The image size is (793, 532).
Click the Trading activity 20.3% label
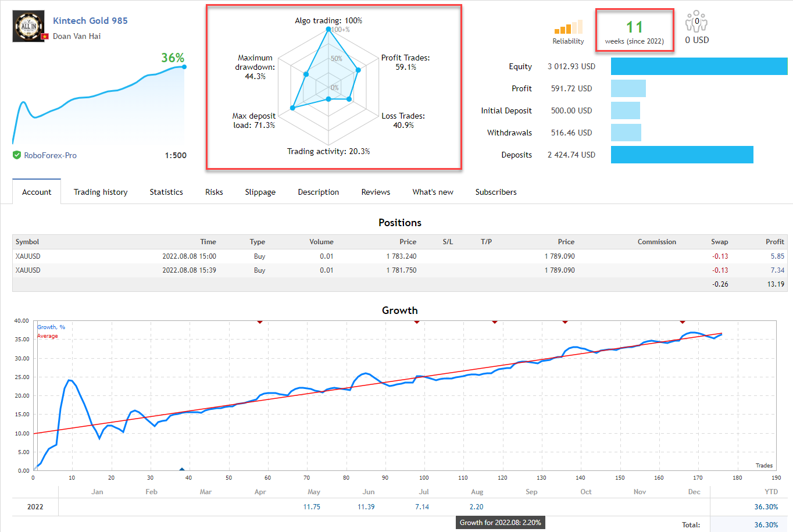pos(328,151)
